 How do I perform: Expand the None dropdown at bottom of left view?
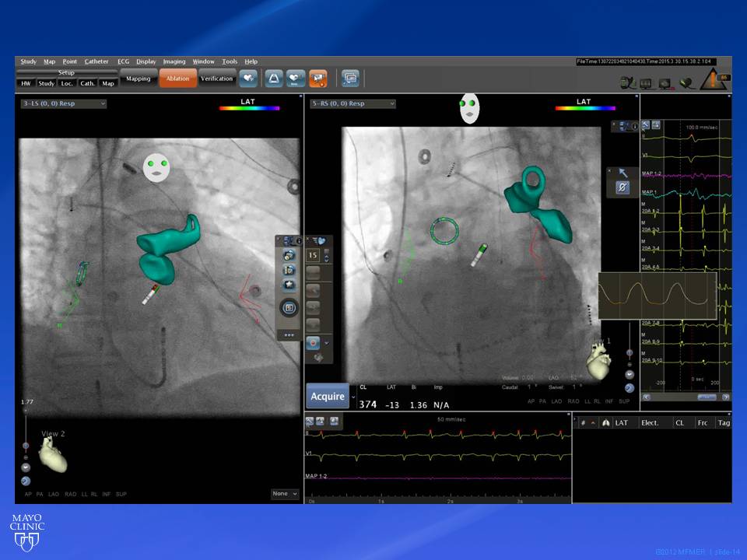pyautogui.click(x=285, y=494)
